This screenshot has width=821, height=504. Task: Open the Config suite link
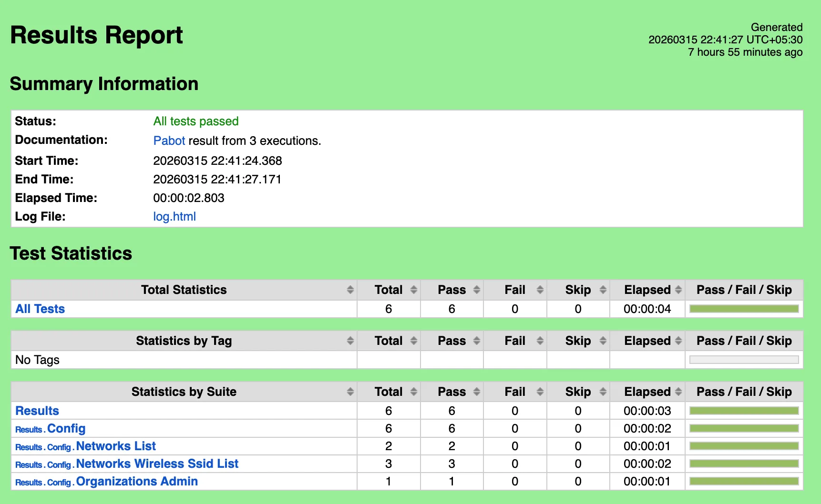[67, 428]
